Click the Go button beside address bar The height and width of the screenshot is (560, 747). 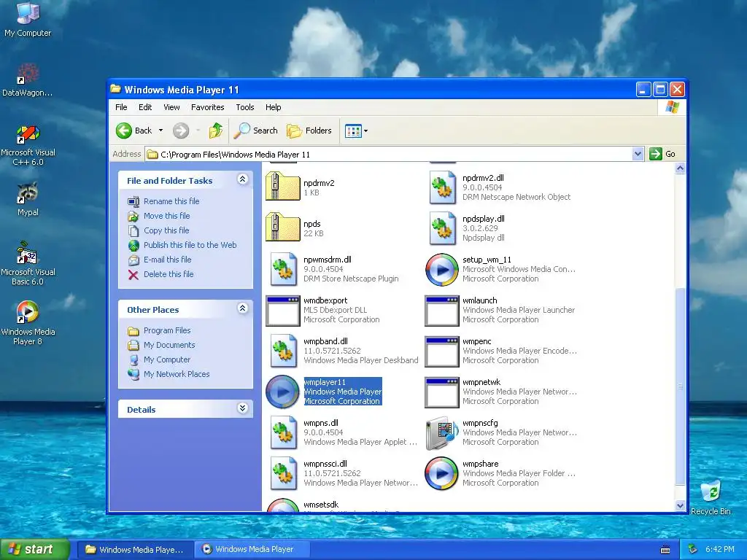tap(662, 154)
